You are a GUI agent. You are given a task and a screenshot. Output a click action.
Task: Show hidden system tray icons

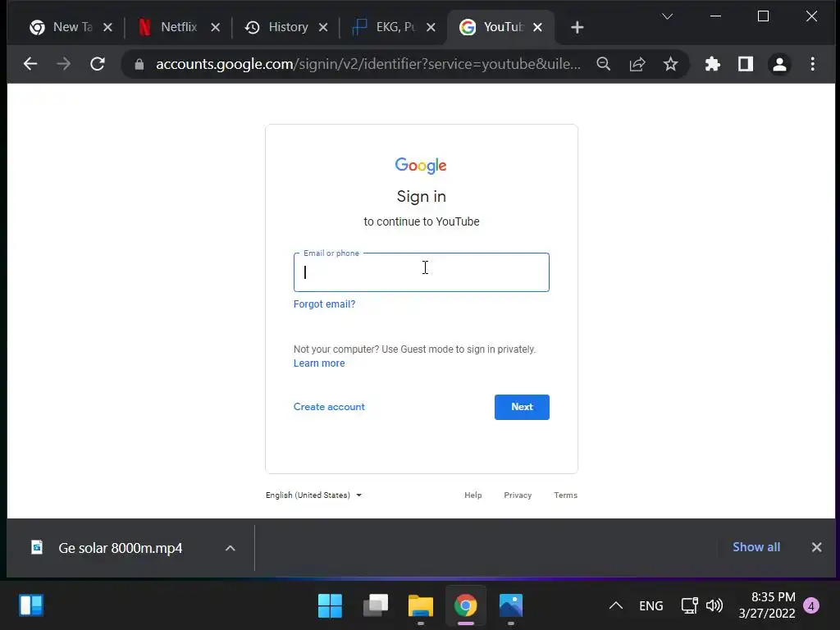click(x=616, y=605)
